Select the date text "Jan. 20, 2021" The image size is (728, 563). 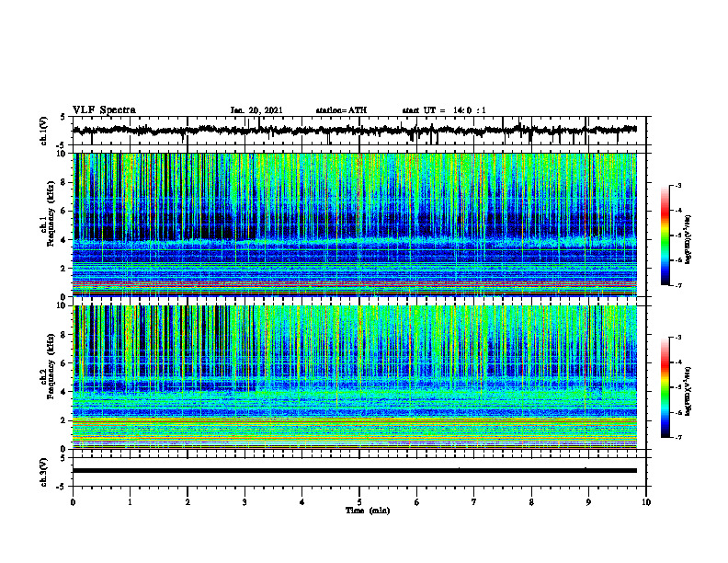(256, 110)
